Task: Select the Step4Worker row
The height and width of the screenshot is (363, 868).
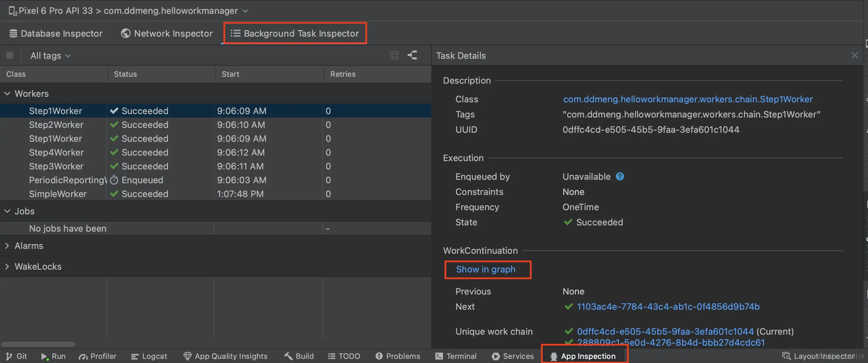Action: [x=216, y=152]
